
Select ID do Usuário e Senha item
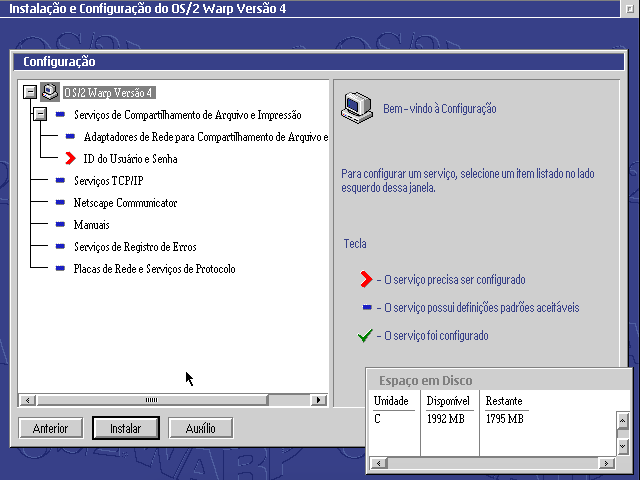pos(130,159)
